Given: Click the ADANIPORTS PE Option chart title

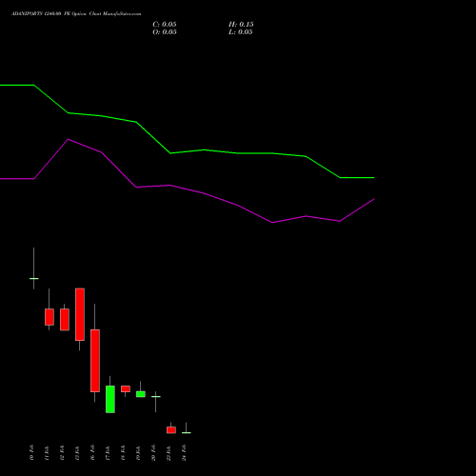Looking at the screenshot, I should tap(76, 14).
